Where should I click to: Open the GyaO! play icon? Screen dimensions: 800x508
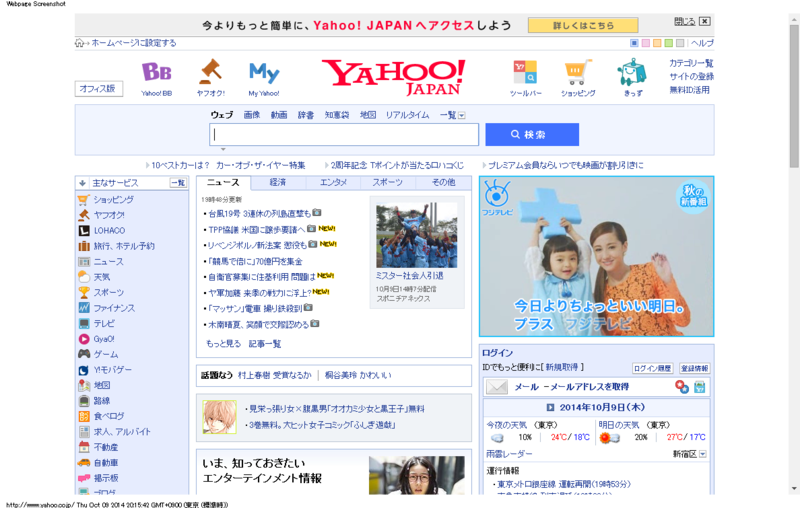point(84,339)
